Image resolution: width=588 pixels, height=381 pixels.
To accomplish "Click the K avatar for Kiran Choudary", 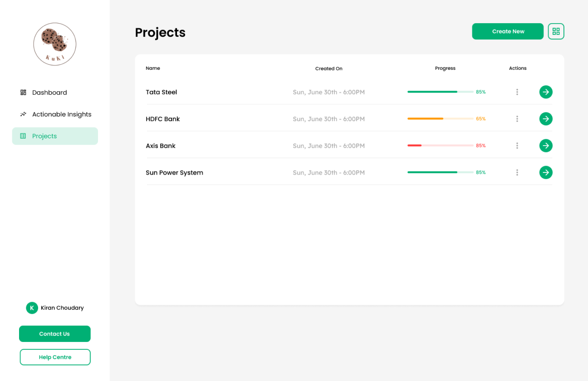I will pyautogui.click(x=32, y=308).
